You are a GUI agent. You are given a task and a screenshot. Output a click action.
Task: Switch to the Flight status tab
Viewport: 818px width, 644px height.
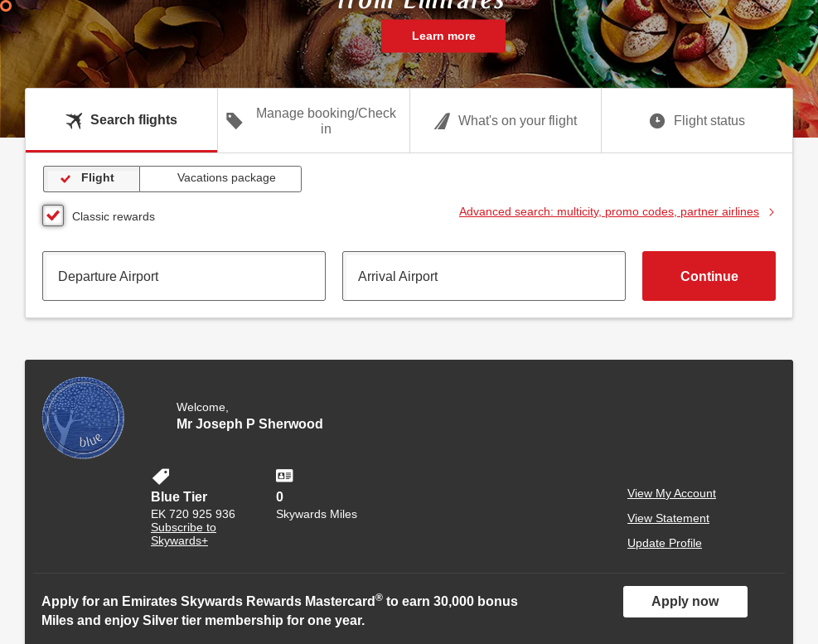(697, 120)
